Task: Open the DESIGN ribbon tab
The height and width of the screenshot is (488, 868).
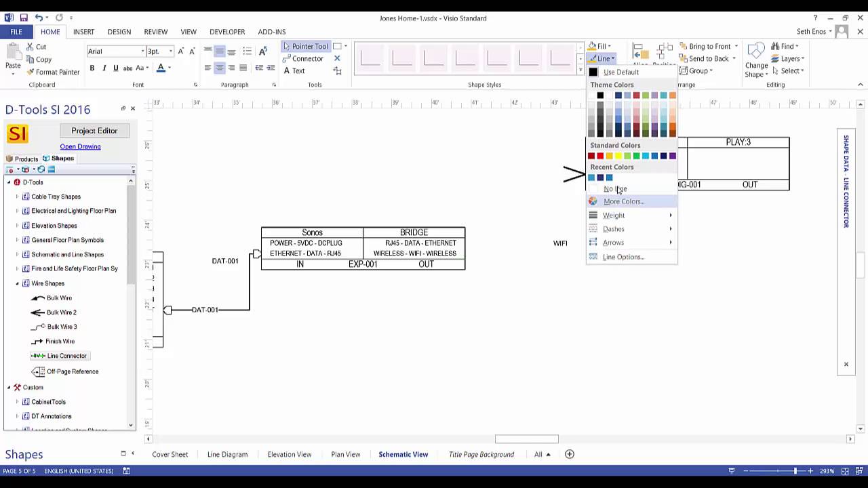Action: (119, 32)
